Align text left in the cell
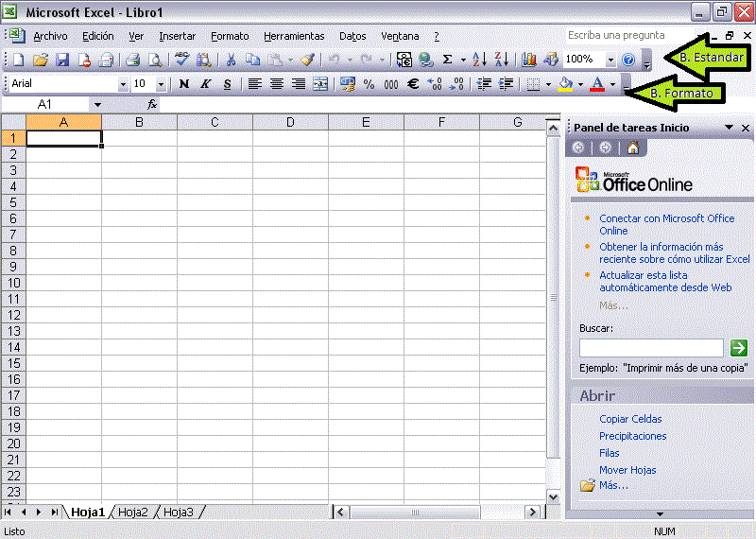The height and width of the screenshot is (539, 756). click(x=254, y=84)
